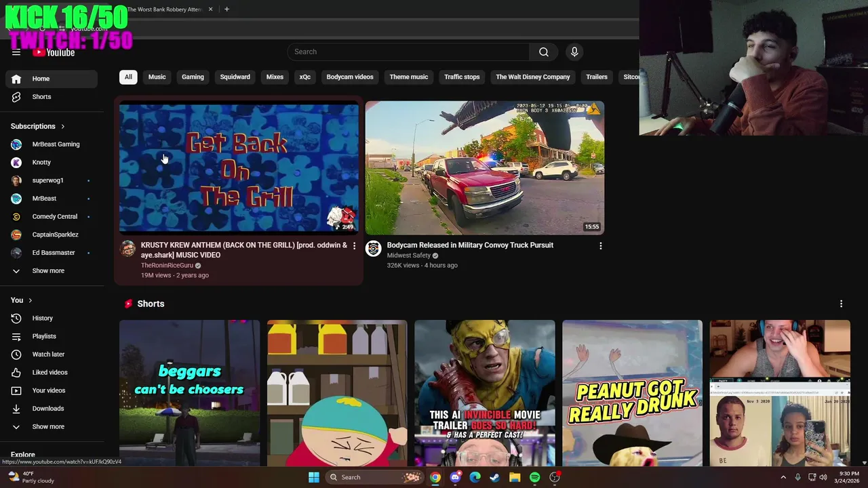This screenshot has height=488, width=868.
Task: Select the Bodycam videos filter chip
Action: point(350,77)
